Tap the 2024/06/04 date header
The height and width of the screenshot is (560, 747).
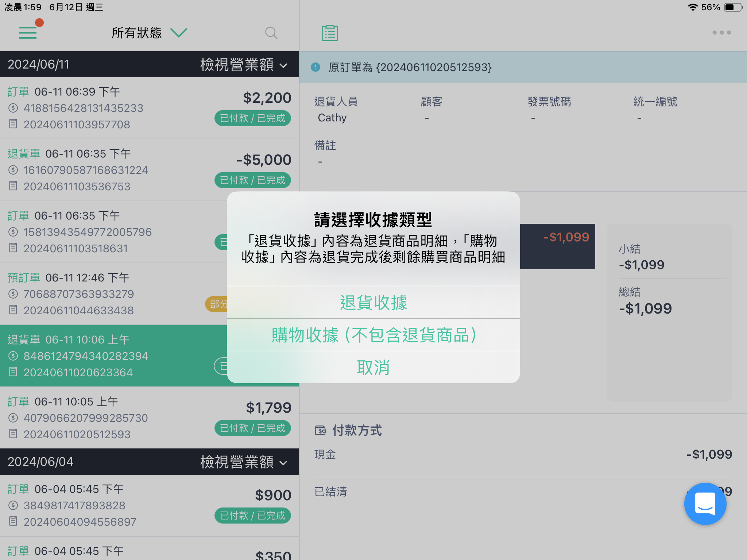pos(40,462)
